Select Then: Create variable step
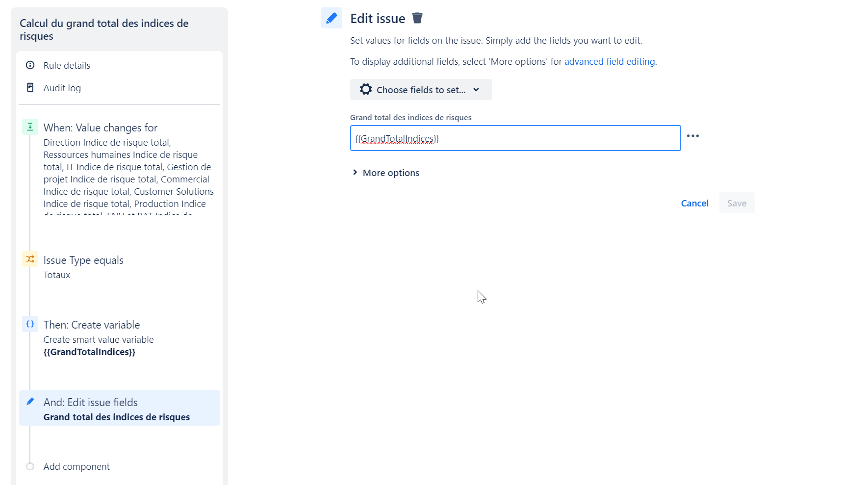 click(x=120, y=338)
